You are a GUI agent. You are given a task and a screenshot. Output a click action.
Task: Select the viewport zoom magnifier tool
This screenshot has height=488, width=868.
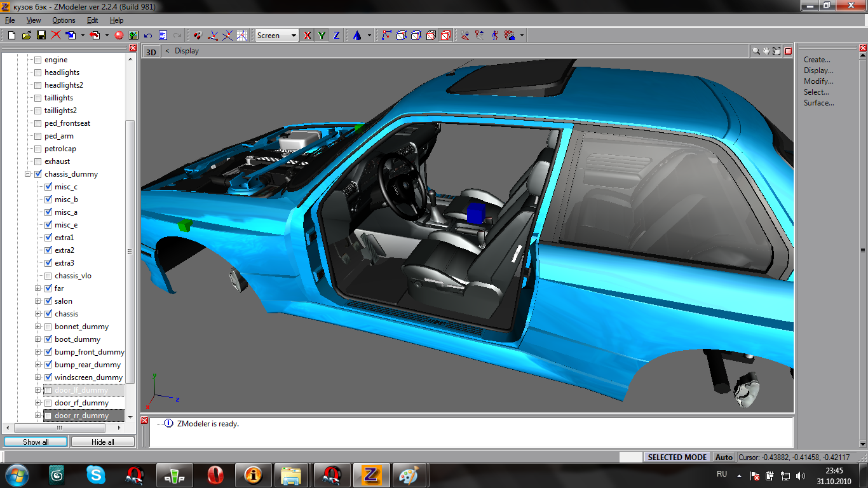click(x=756, y=51)
